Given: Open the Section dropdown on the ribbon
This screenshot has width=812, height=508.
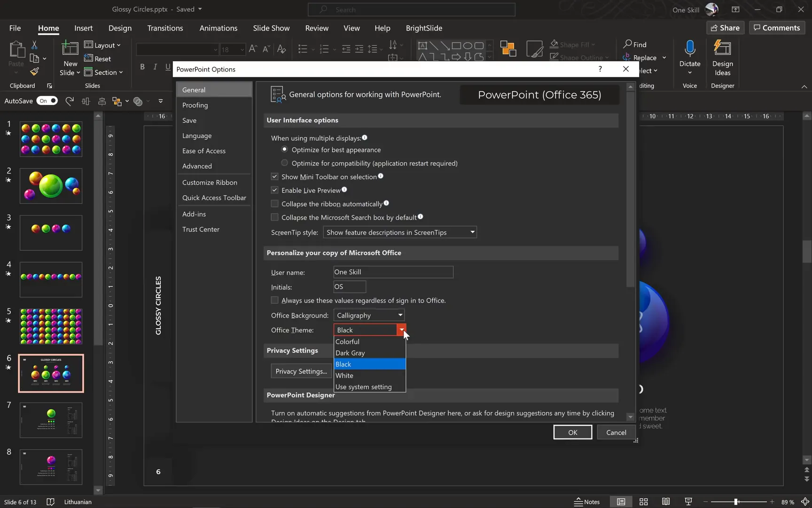Looking at the screenshot, I should click(x=104, y=72).
